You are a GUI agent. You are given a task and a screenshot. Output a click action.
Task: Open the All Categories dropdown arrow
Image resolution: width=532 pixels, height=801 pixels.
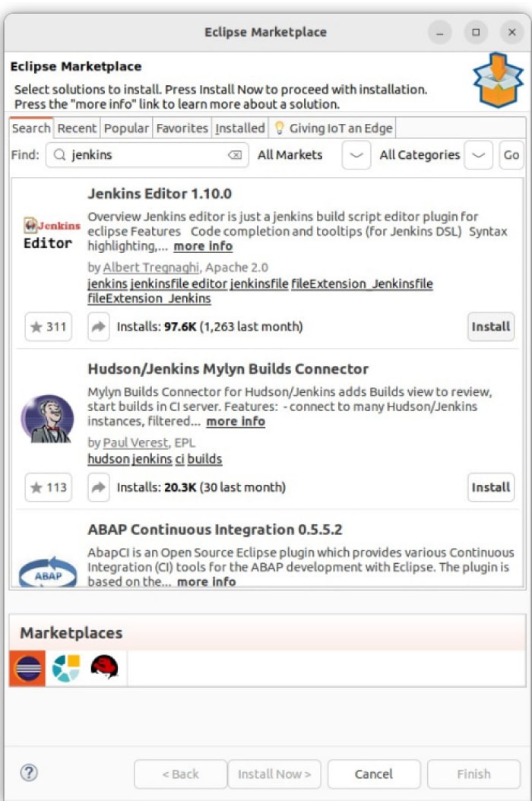point(478,155)
